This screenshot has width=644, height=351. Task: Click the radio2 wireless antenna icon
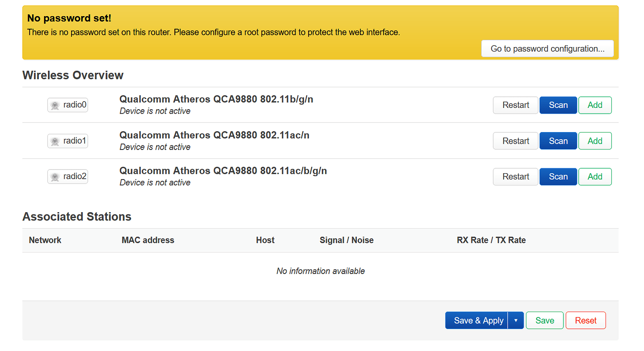55,176
